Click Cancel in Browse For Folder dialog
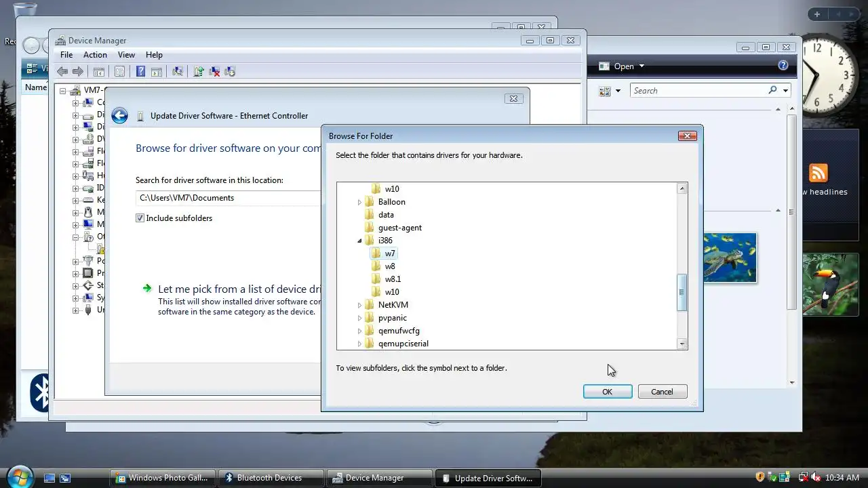The width and height of the screenshot is (868, 488). tap(662, 392)
